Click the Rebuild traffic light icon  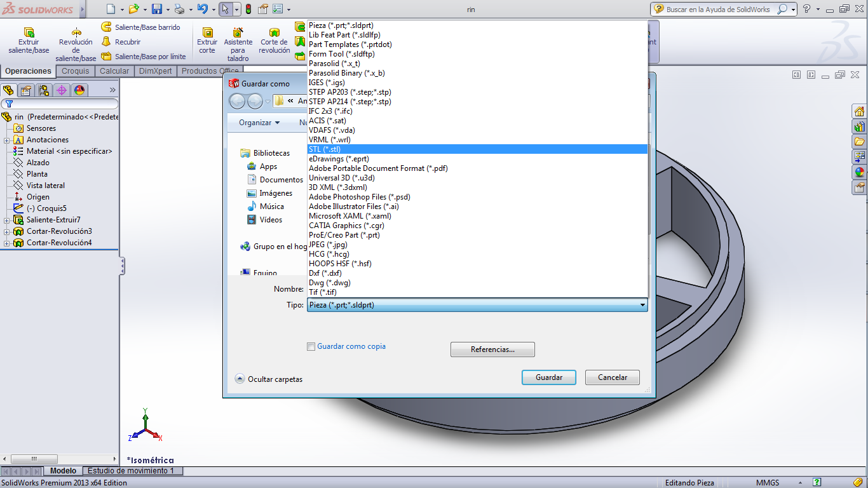pyautogui.click(x=248, y=9)
